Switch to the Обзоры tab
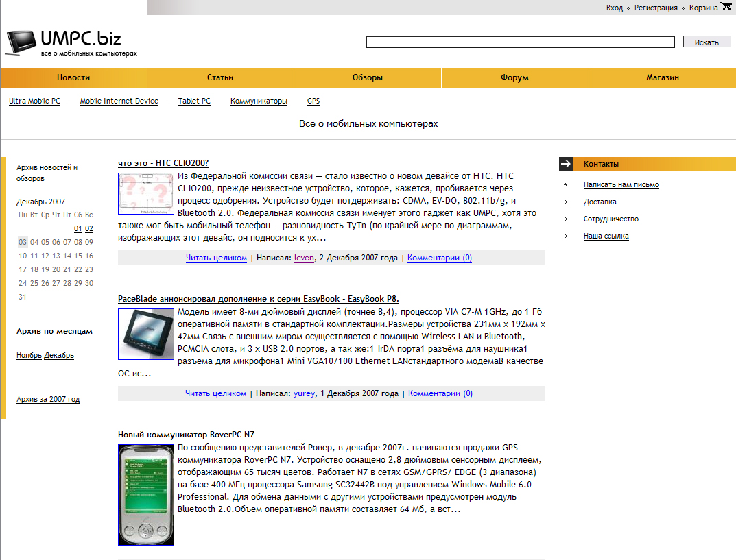The width and height of the screenshot is (736, 560). [x=368, y=78]
